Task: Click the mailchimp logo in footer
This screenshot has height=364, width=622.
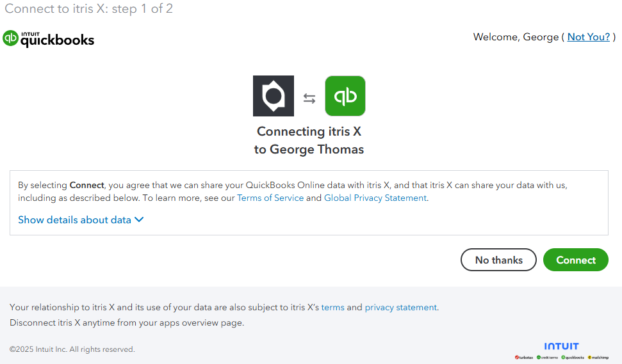Action: [x=598, y=357]
